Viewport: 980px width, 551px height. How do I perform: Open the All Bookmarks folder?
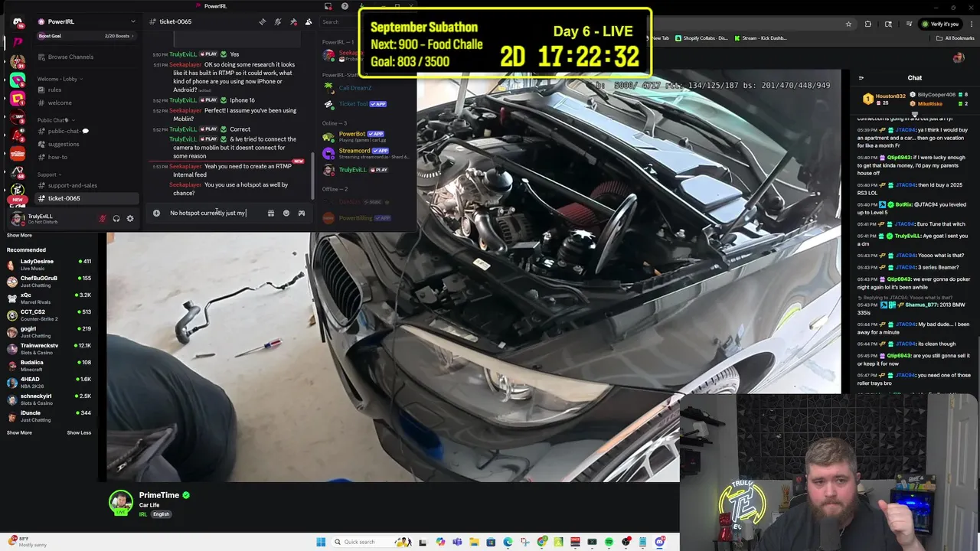(x=955, y=38)
